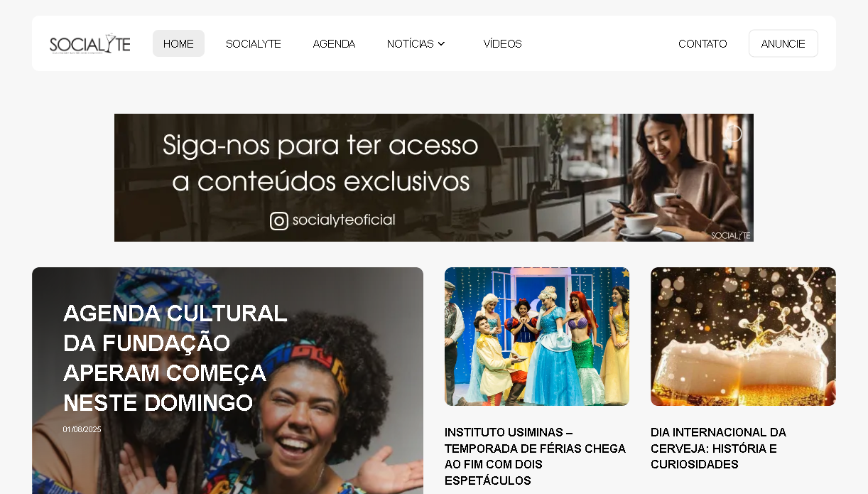Screen dimensions: 868x494
Task: Read the Dia Internacional da Cerveja article
Action: pos(718,449)
